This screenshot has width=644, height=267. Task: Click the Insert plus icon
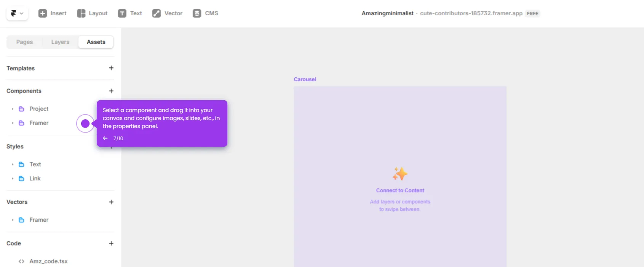(43, 13)
